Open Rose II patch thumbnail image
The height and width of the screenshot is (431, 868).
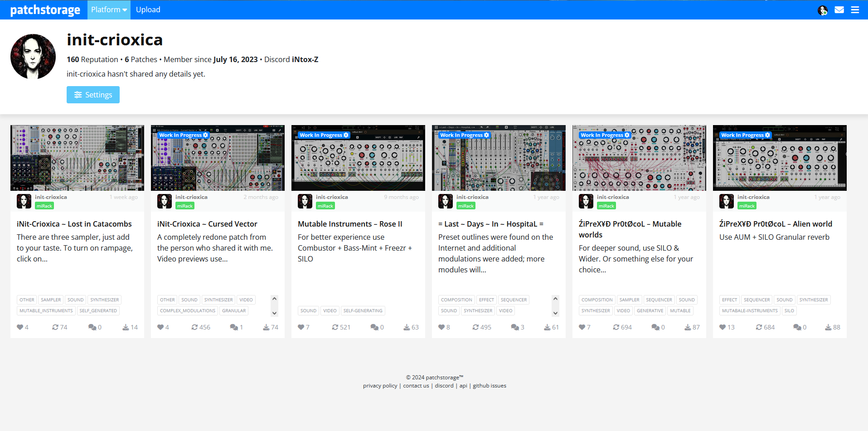coord(358,158)
